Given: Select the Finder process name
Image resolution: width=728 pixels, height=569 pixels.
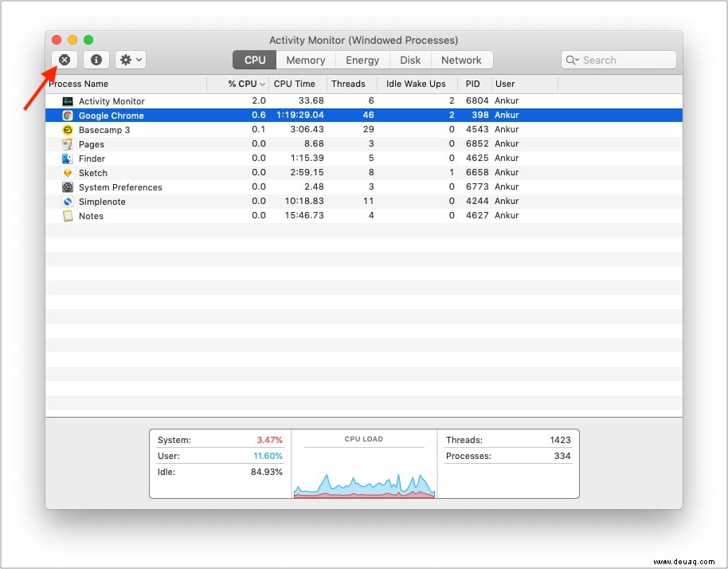Looking at the screenshot, I should tap(92, 159).
